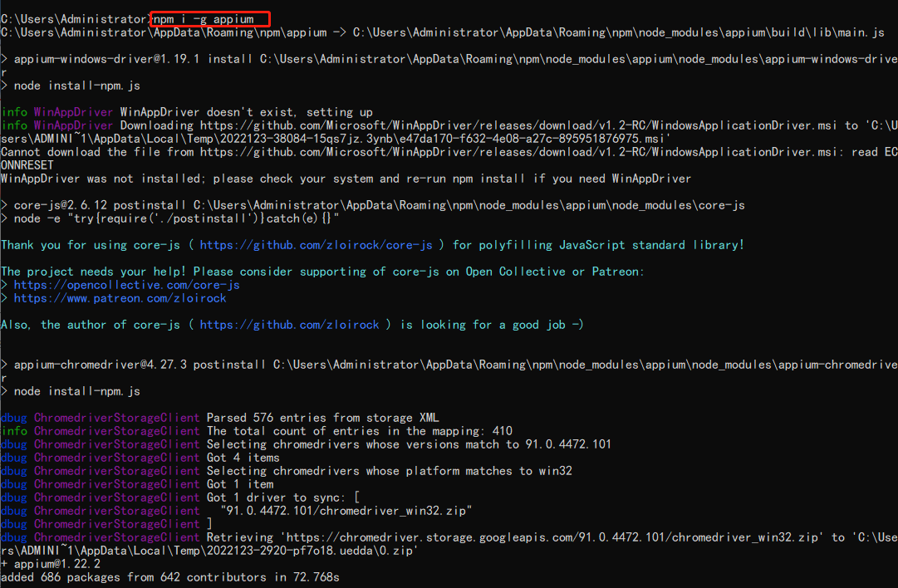Select 'The total count of entries' line
This screenshot has height=588, width=898.
point(360,431)
